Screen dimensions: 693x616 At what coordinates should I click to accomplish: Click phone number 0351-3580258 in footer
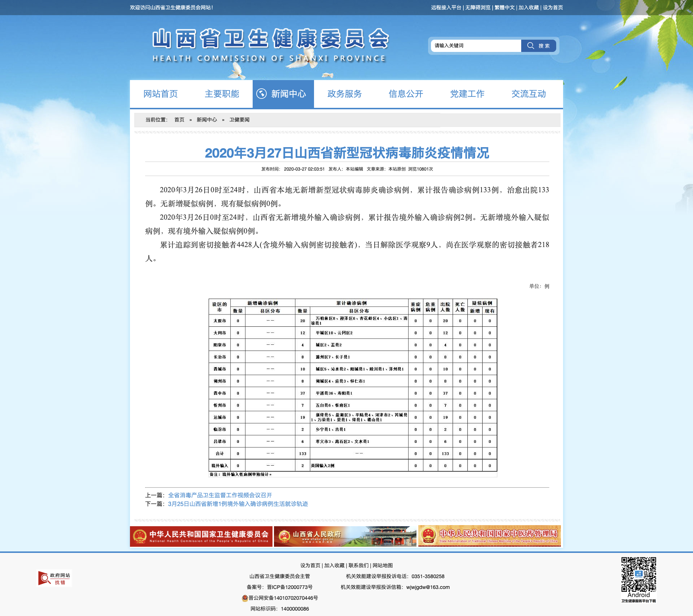428,576
